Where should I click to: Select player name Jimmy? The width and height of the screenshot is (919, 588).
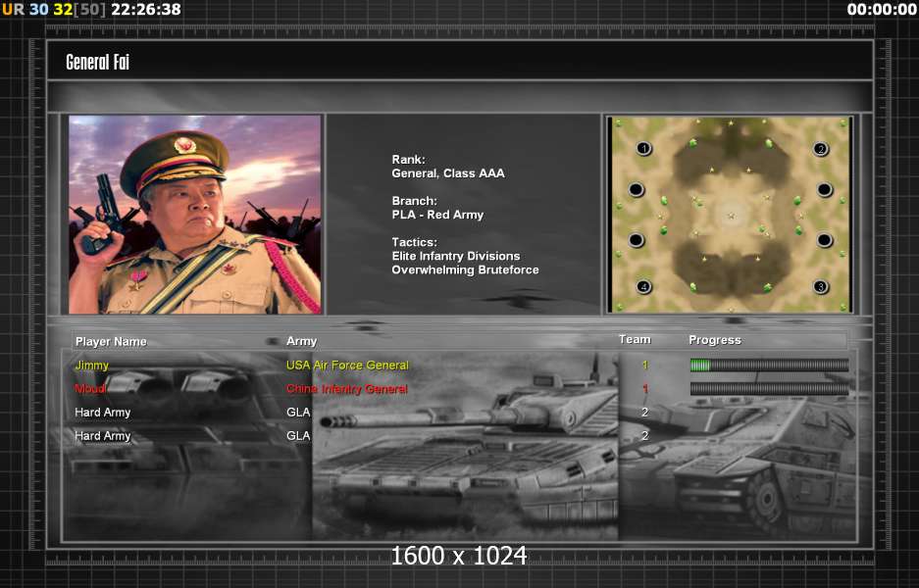[x=92, y=366]
